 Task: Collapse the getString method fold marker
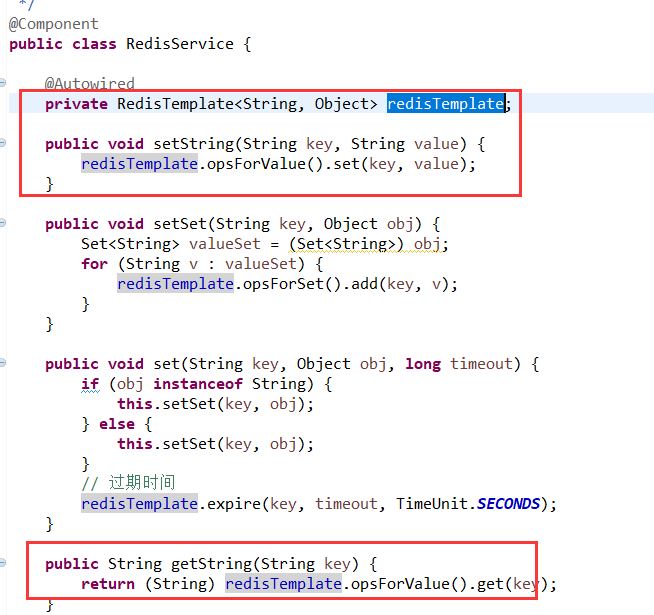pyautogui.click(x=2, y=563)
